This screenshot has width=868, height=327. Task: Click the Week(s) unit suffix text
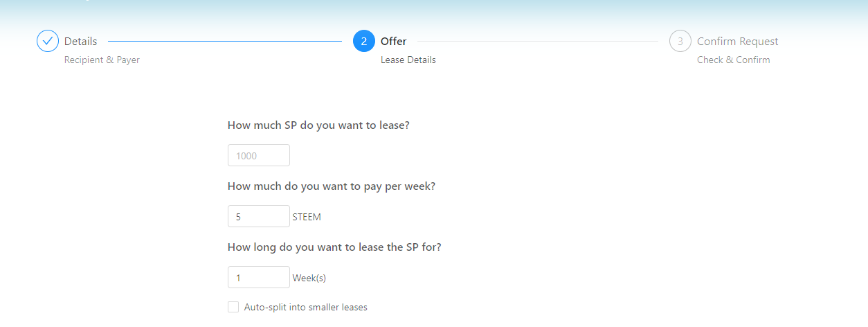point(309,278)
